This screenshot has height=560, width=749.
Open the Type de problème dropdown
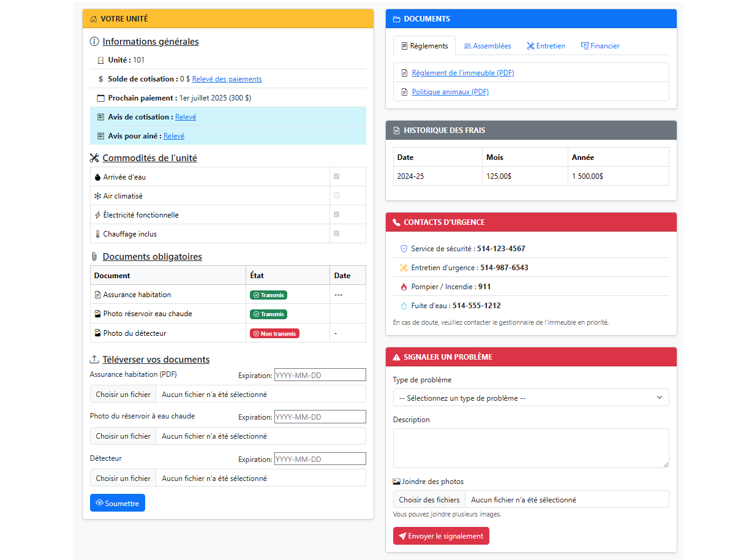pyautogui.click(x=530, y=398)
